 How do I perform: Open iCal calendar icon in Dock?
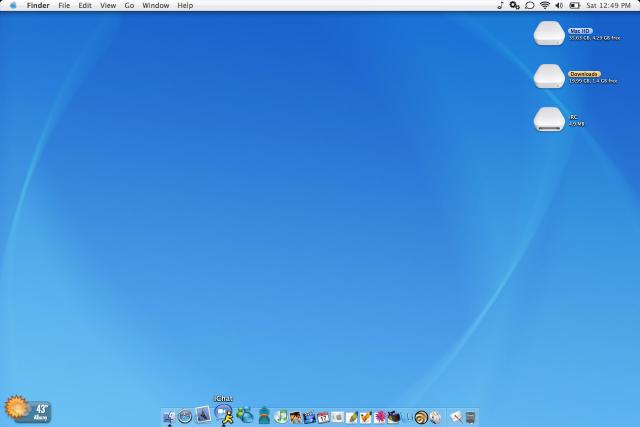coord(323,417)
